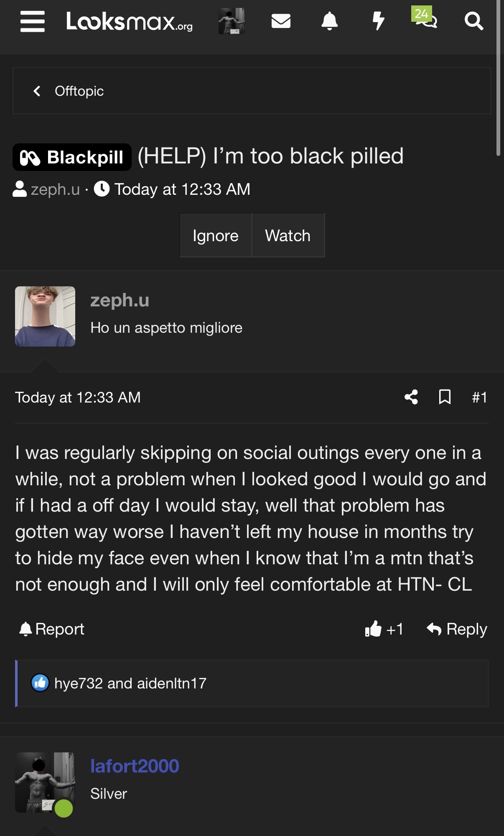Open lafort2000's user profile link
Screen dimensions: 504x836
coord(135,766)
